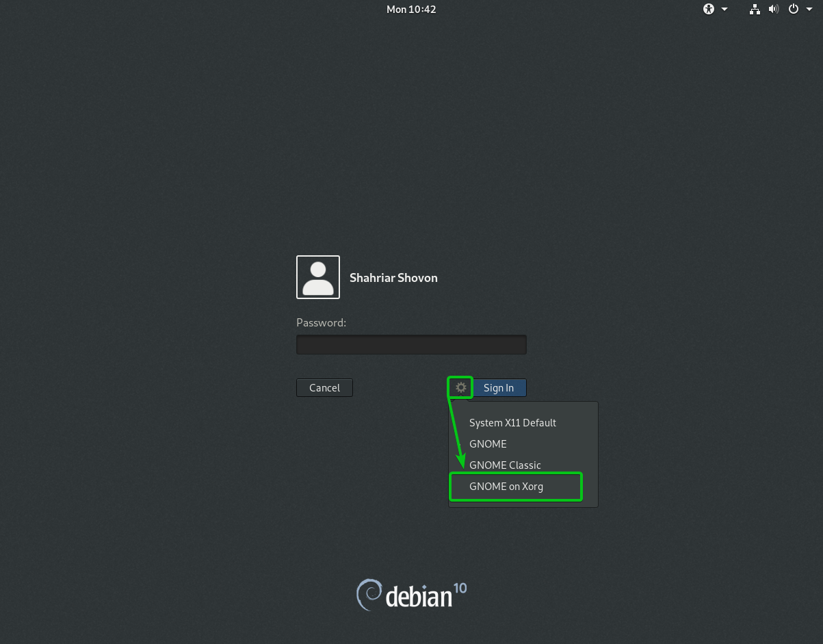Click the user avatar picture
This screenshot has height=644, width=823.
tap(318, 277)
